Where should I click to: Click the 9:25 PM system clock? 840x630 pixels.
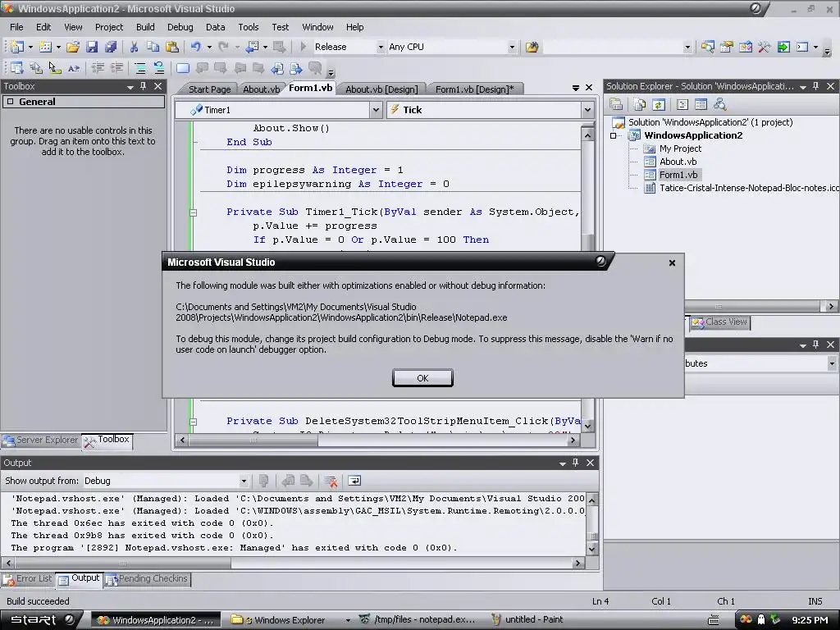point(810,620)
